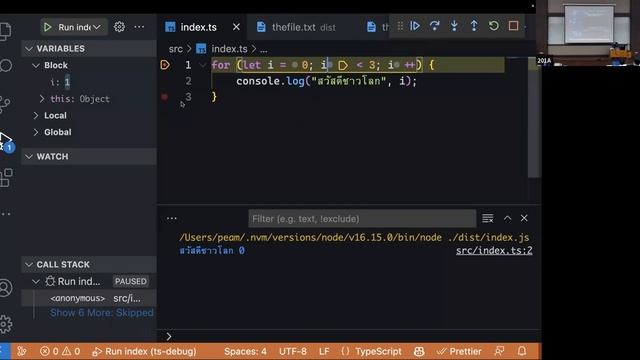Select index.ts in breadcrumb
Viewport: 640px width, 360px height.
point(229,49)
